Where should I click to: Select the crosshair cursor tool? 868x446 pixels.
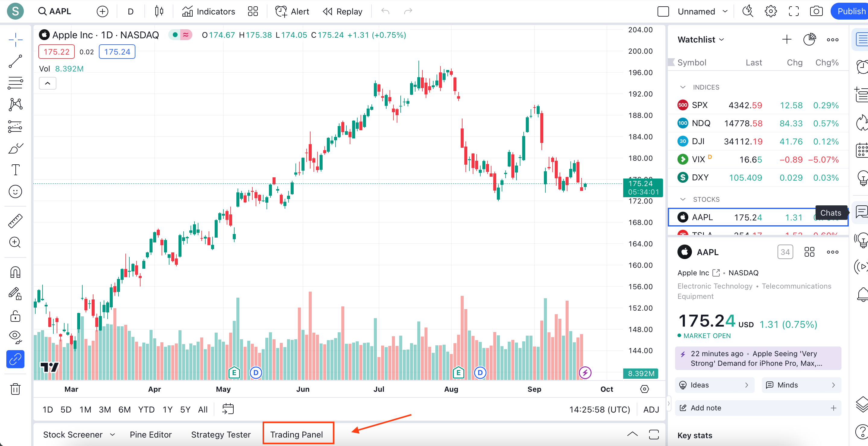15,40
